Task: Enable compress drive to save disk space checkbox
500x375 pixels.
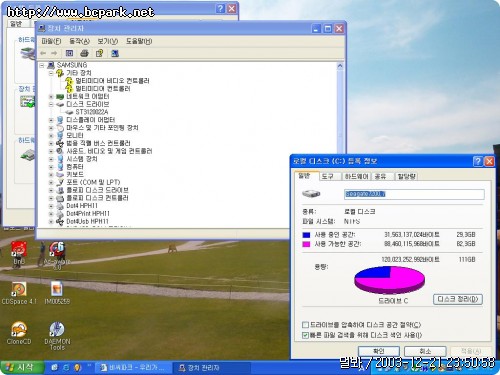Action: 305,325
